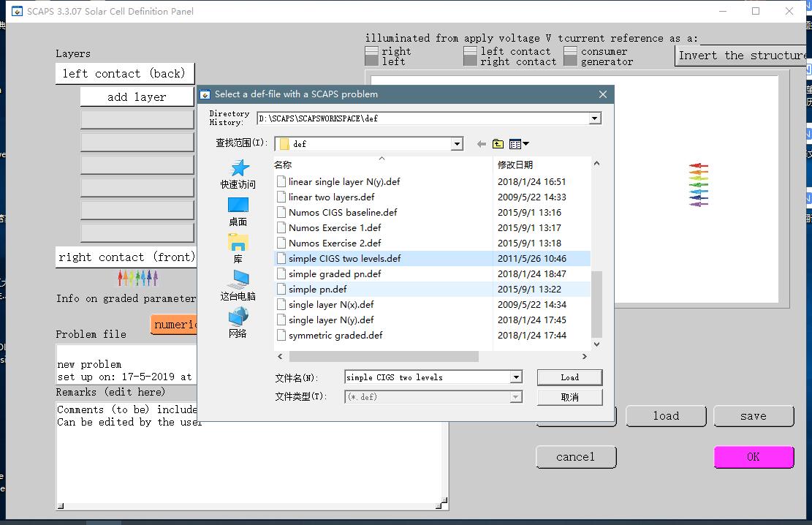Open the view menu icon
The width and height of the screenshot is (812, 525).
[518, 144]
